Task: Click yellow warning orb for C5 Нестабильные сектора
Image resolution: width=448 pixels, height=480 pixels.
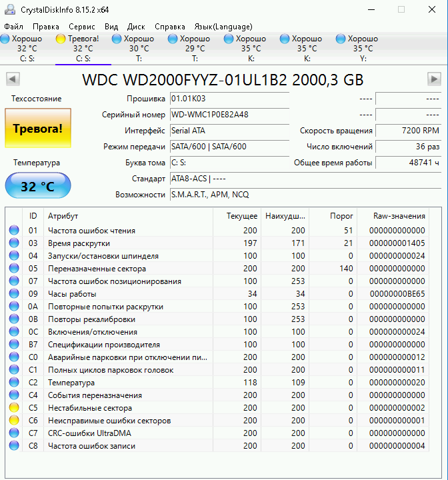Action: click(x=14, y=408)
